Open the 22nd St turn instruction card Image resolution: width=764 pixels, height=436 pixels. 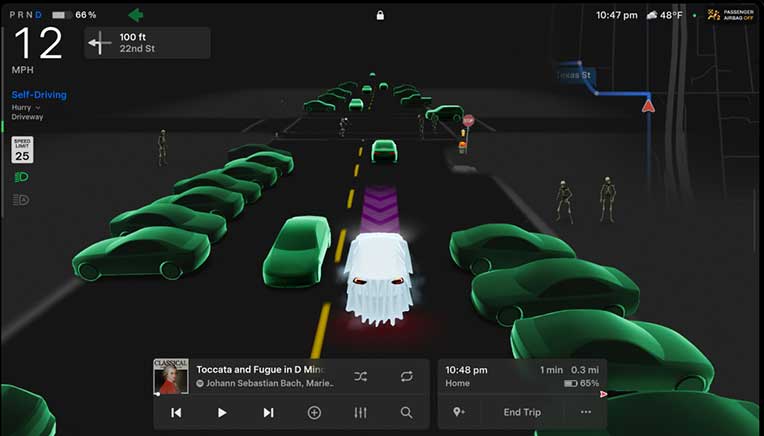tap(147, 43)
